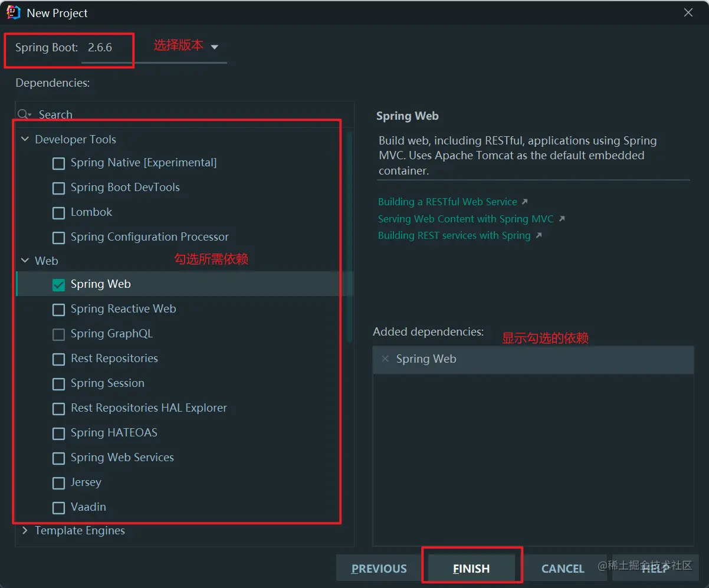
Task: Click the Spring Boot 2.6.6 version value
Action: (100, 48)
